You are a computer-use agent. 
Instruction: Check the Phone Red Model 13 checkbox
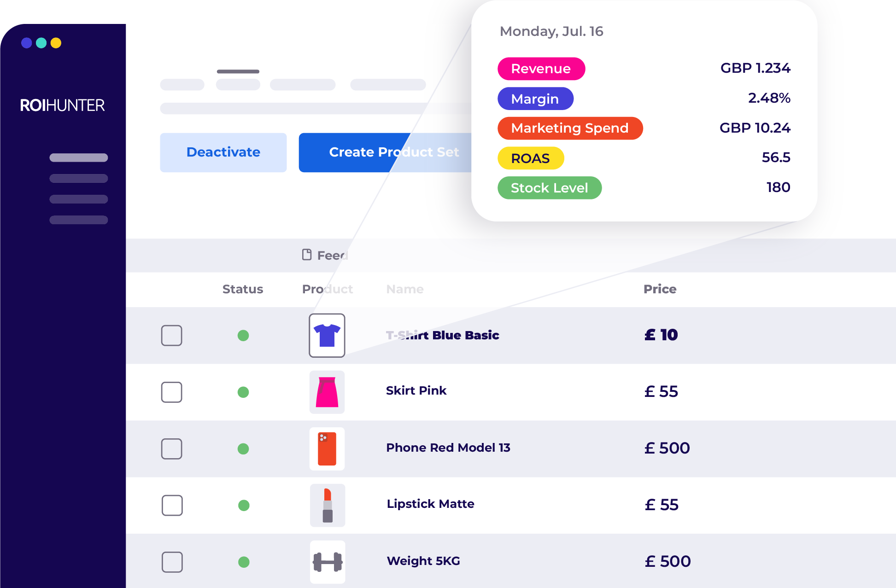click(x=172, y=448)
